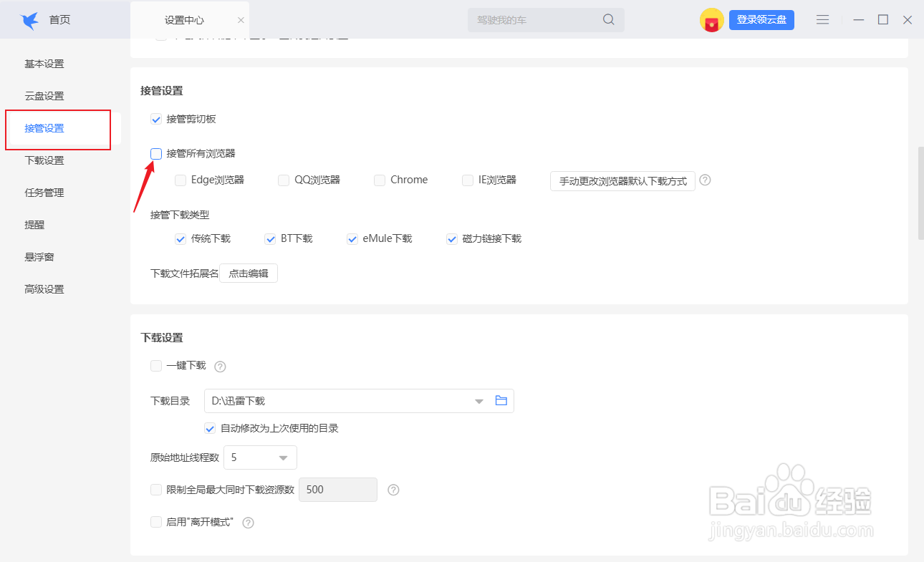The image size is (924, 562).
Task: Switch to the 首页 tab
Action: point(59,19)
